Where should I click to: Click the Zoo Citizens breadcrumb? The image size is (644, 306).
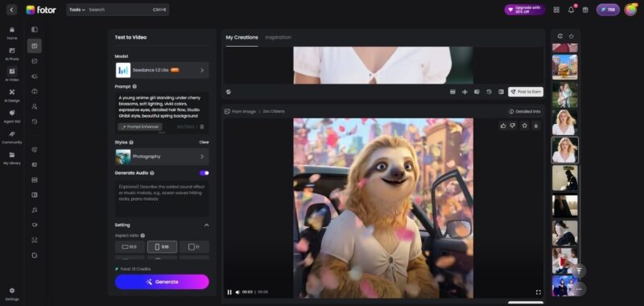[x=274, y=111]
